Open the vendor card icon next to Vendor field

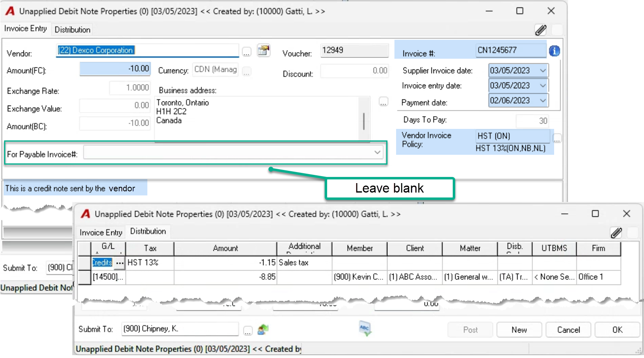click(264, 50)
